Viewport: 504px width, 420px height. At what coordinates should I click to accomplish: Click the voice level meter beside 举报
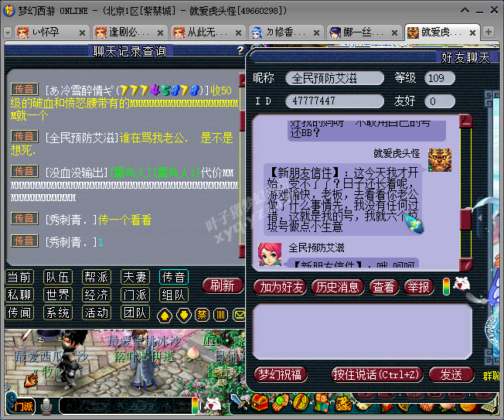coord(446,286)
